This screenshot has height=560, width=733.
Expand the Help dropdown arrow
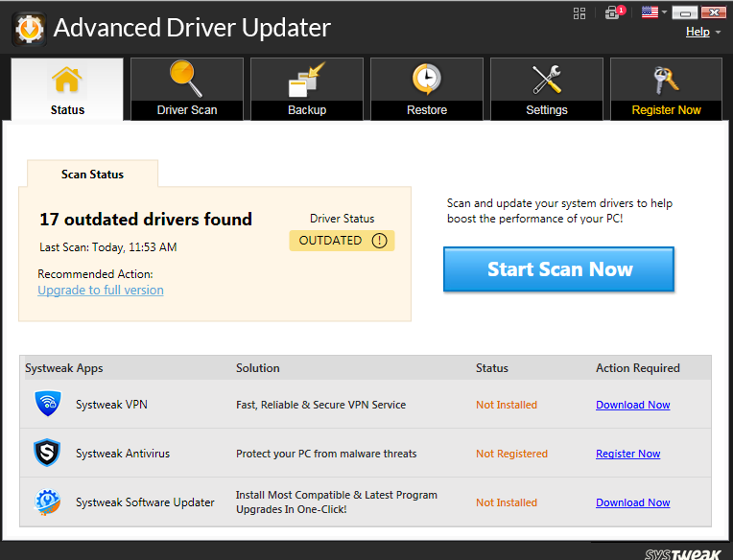pos(718,33)
